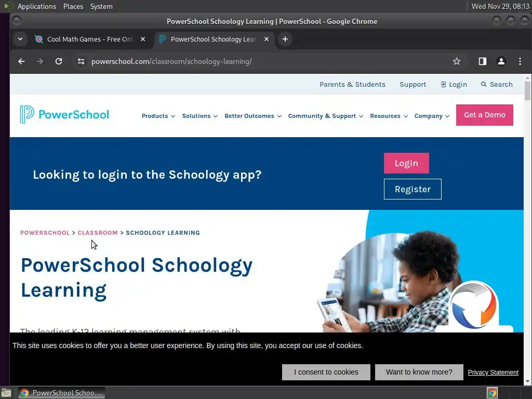
Task: Expand the Resources menu
Action: (x=389, y=116)
